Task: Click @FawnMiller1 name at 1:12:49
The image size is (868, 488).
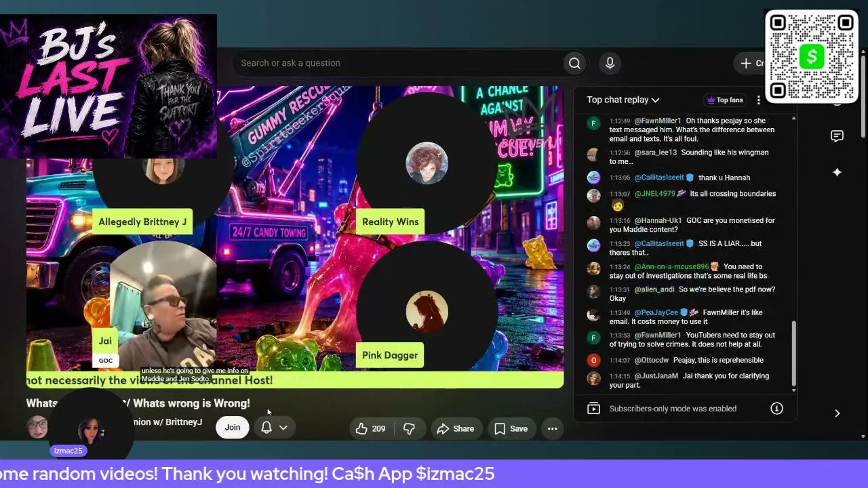Action: coord(657,121)
